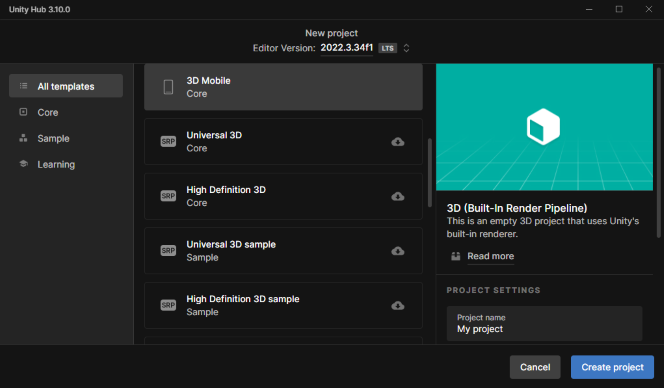
Task: Download the Universal 3D template
Action: (x=398, y=142)
